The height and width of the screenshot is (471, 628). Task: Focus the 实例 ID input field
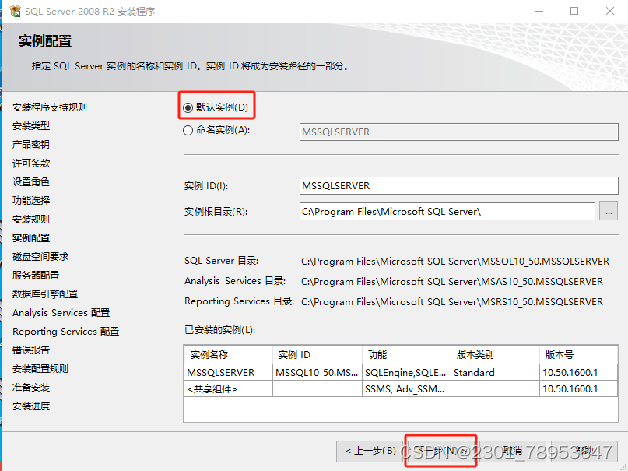point(459,185)
